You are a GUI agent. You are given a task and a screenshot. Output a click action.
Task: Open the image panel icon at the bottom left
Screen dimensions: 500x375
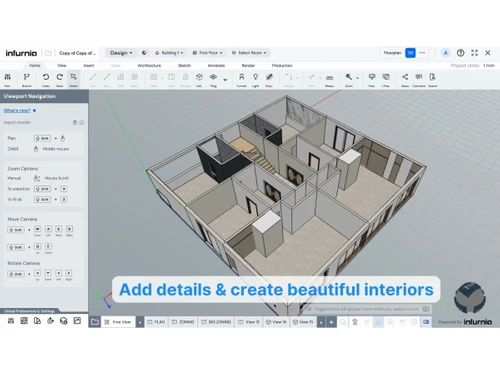tap(77, 321)
